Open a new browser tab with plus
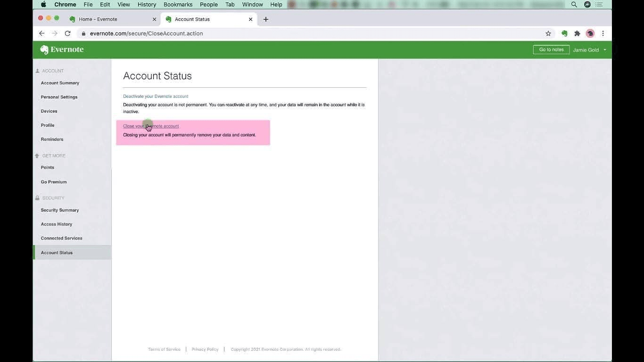The image size is (644, 362). [266, 19]
